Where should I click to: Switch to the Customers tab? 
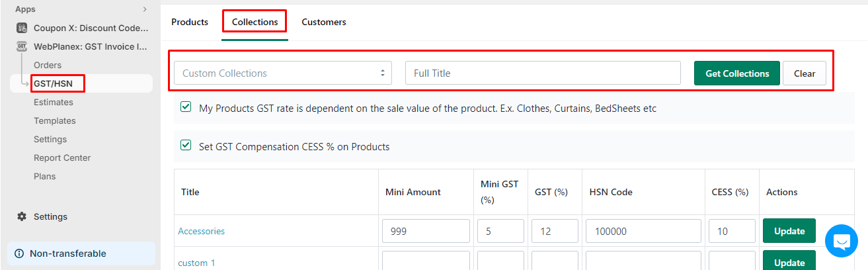pos(324,22)
